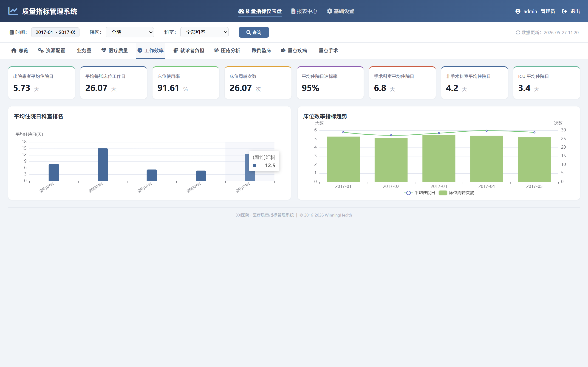The width and height of the screenshot is (588, 367).
Task: Click the home icon for 总览
Action: (14, 50)
